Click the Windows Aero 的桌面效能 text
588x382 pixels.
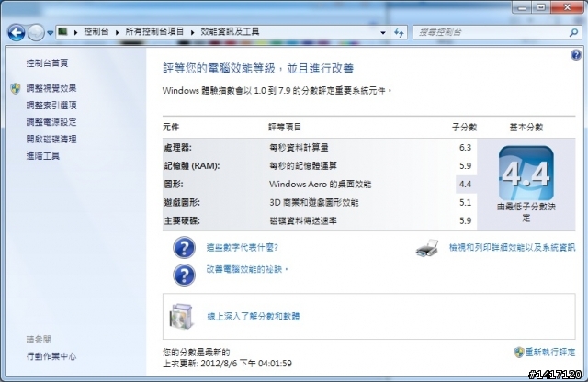point(320,184)
